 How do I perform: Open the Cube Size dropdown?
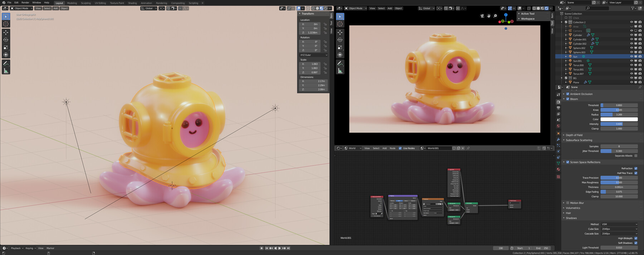[619, 229]
